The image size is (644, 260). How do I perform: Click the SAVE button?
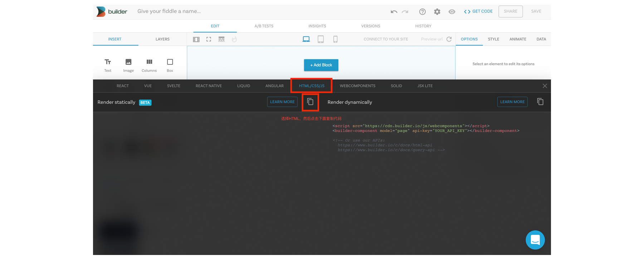(536, 11)
